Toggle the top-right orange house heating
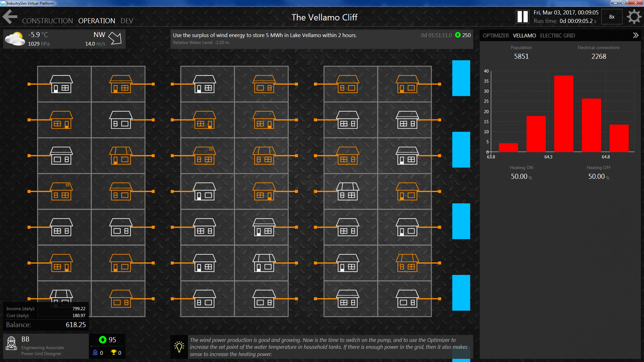The height and width of the screenshot is (362, 644). click(407, 84)
